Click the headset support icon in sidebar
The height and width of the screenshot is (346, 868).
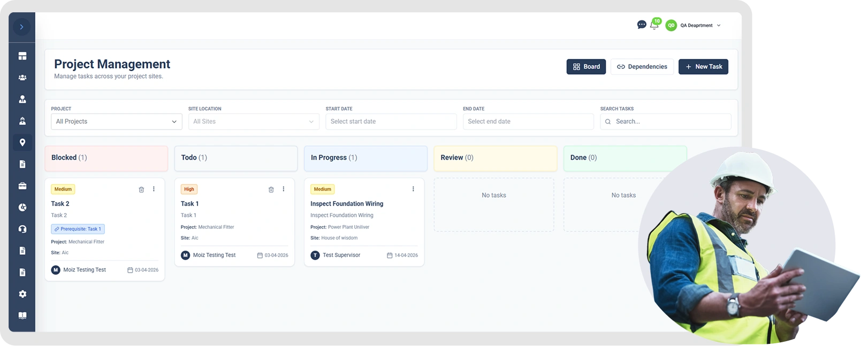point(22,229)
